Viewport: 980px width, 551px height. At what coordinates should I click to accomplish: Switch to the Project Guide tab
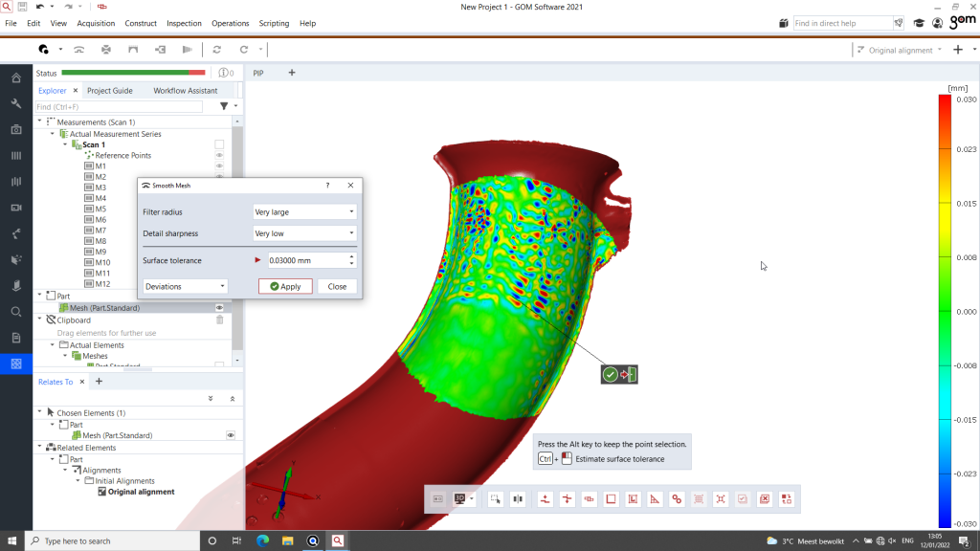pos(110,91)
